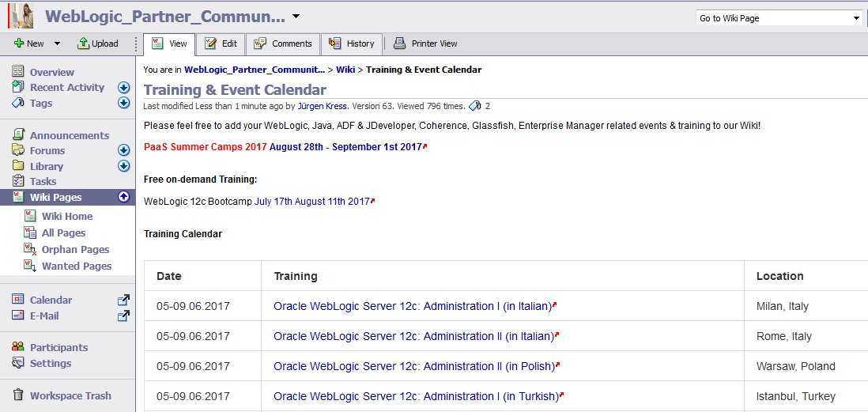
Task: Click the E-Mail envelope icon
Action: [18, 315]
